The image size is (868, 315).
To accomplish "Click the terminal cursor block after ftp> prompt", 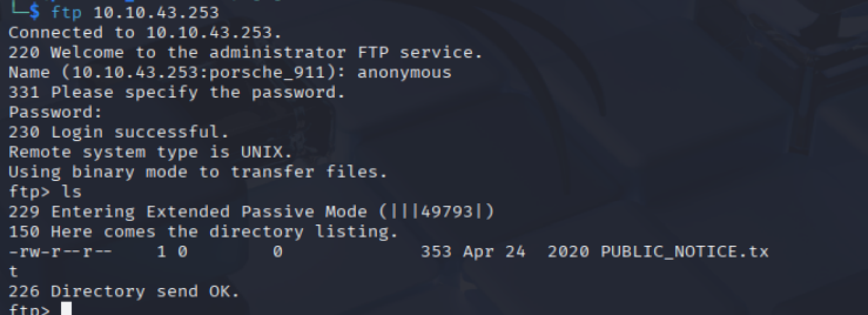I will coord(66,309).
